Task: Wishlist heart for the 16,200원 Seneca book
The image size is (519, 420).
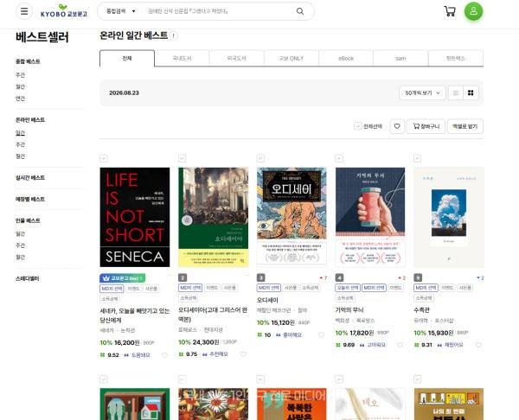Action: 164,355
